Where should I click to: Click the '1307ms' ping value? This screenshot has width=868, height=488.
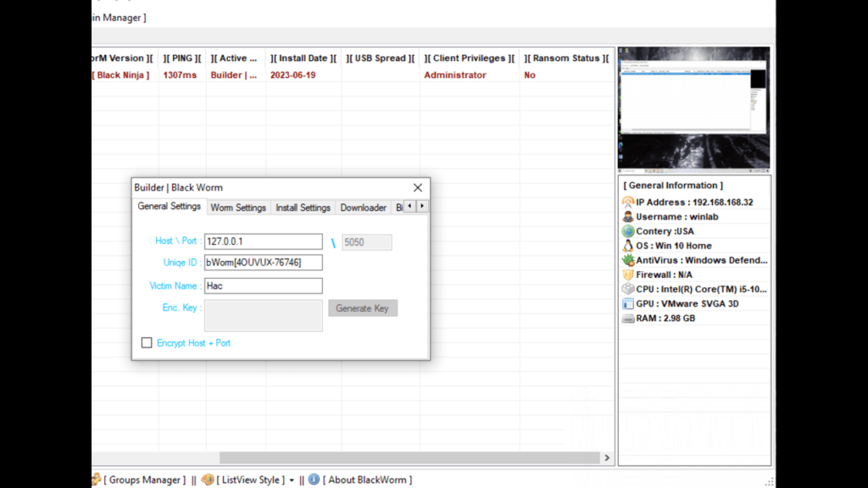coord(180,75)
